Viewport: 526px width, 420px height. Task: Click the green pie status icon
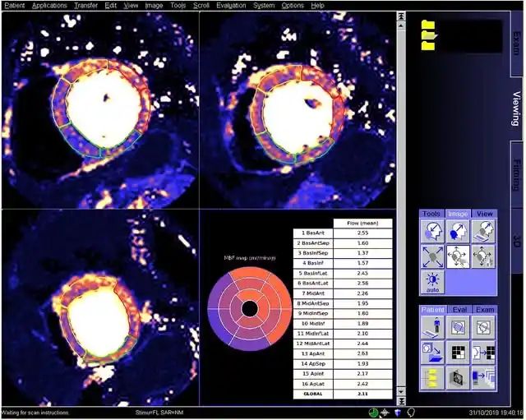[x=373, y=413]
